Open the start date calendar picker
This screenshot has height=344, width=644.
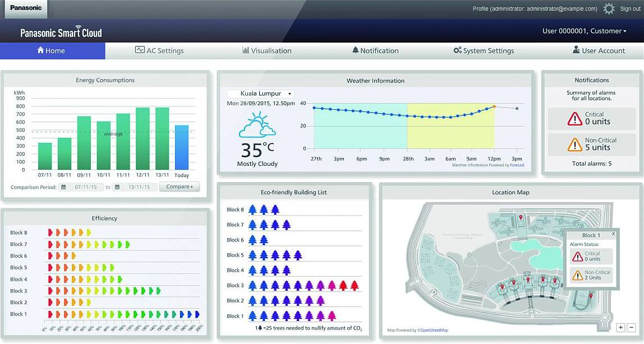coord(63,187)
